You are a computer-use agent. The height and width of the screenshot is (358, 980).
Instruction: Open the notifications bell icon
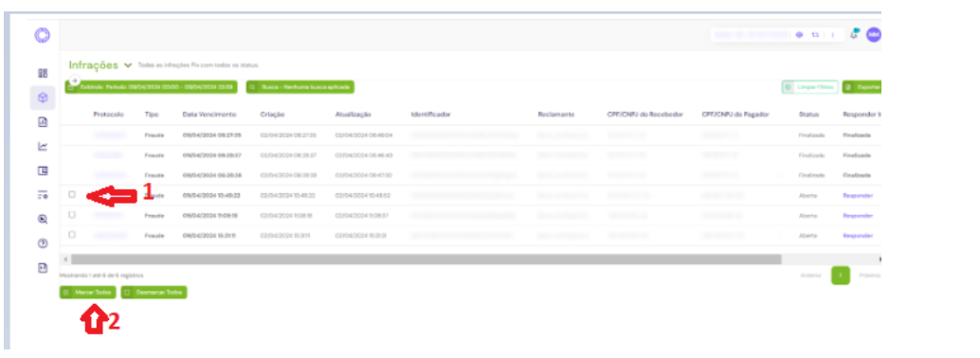[x=854, y=34]
